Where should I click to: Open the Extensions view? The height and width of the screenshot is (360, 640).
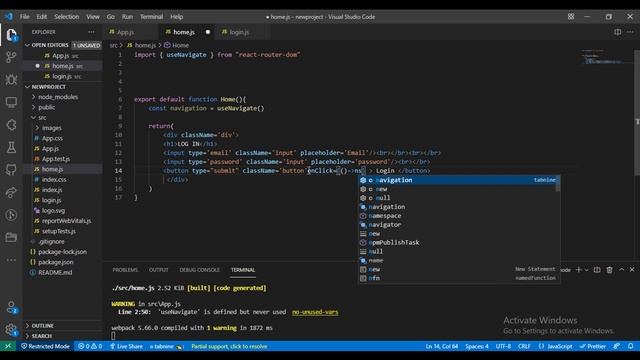(11, 125)
